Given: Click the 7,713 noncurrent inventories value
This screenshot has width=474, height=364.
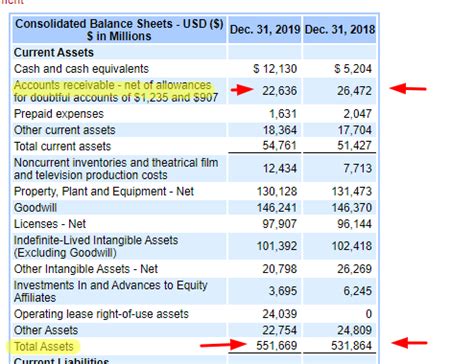Looking at the screenshot, I should click(x=358, y=169).
